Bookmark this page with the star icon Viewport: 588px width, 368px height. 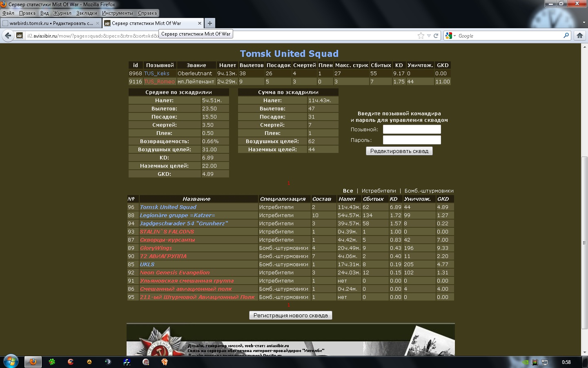pyautogui.click(x=421, y=36)
